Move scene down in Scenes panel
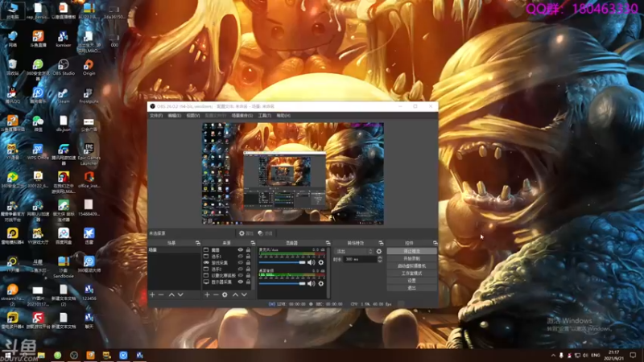The width and height of the screenshot is (644, 362). [180, 294]
